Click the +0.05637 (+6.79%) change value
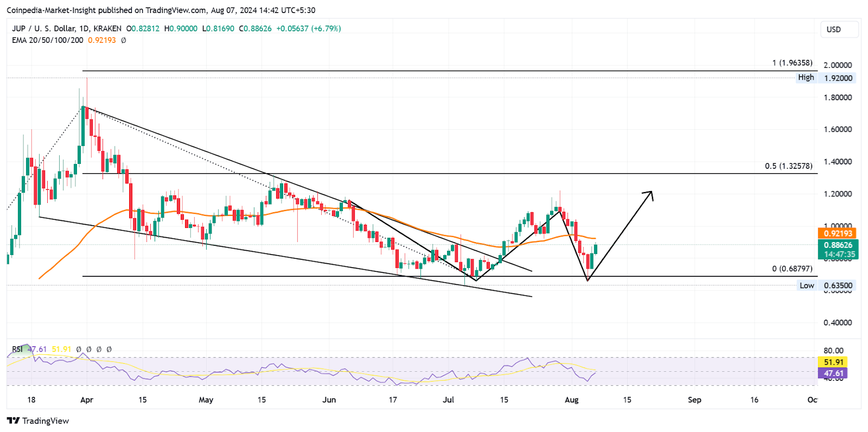This screenshot has height=432, width=868. pyautogui.click(x=308, y=28)
